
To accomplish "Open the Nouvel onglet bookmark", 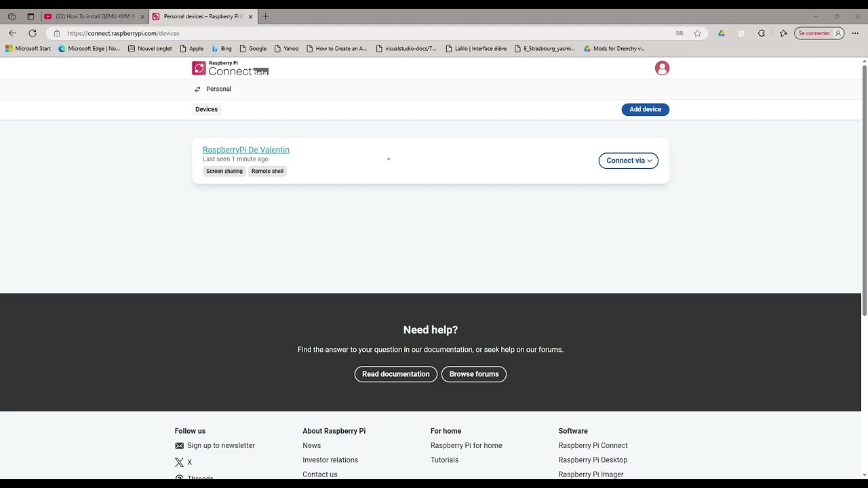I will (150, 49).
